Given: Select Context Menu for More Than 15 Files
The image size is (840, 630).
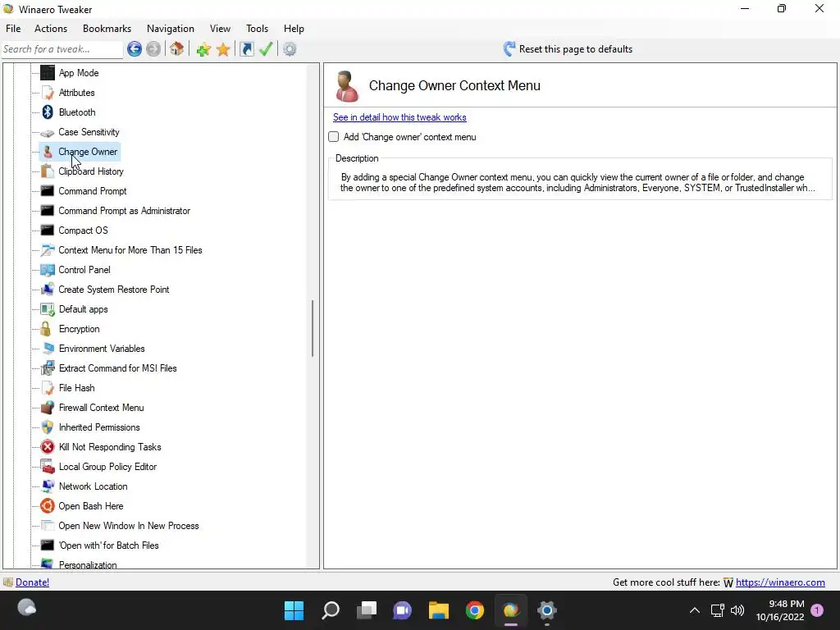Looking at the screenshot, I should 130,250.
